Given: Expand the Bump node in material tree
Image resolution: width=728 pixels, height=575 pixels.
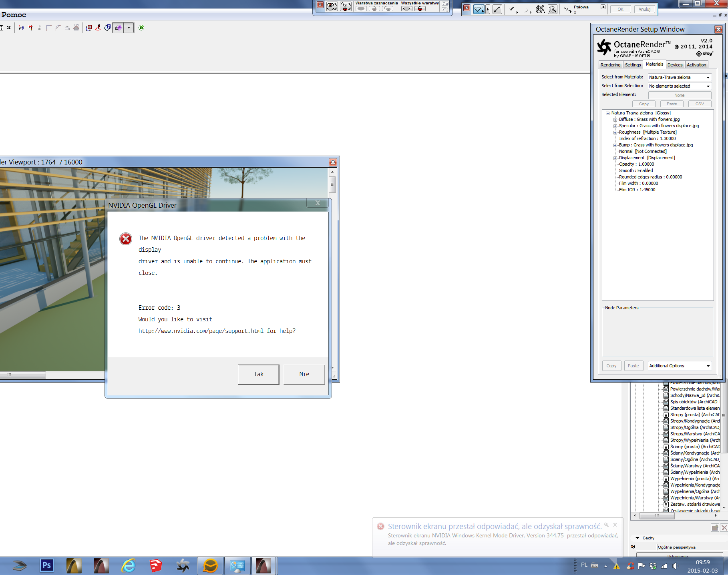Looking at the screenshot, I should tap(615, 145).
